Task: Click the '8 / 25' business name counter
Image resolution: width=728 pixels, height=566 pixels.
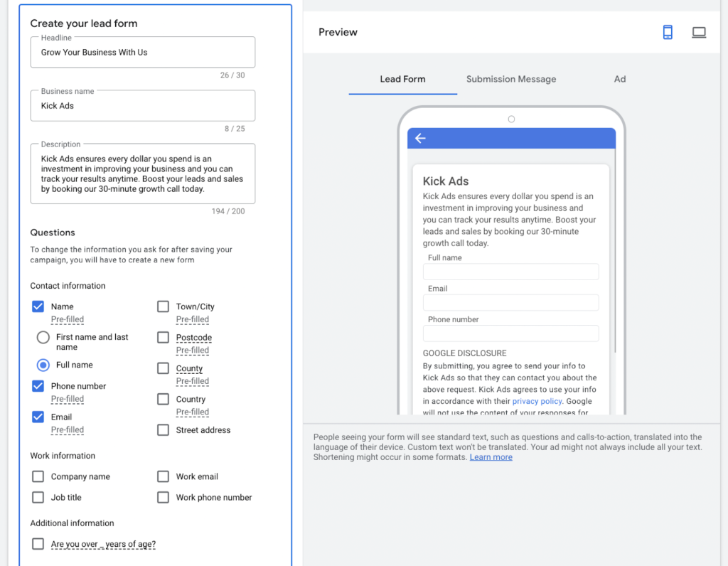Action: 235,129
